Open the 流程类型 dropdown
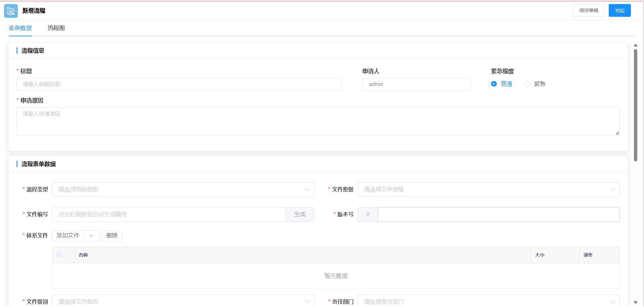This screenshot has height=307, width=644. [x=183, y=189]
